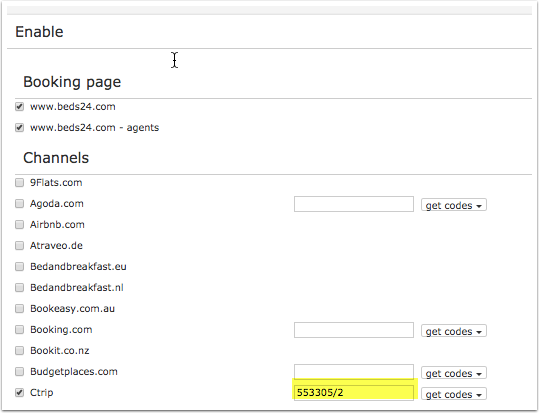
Task: Click the Enable section heading
Action: (x=39, y=32)
